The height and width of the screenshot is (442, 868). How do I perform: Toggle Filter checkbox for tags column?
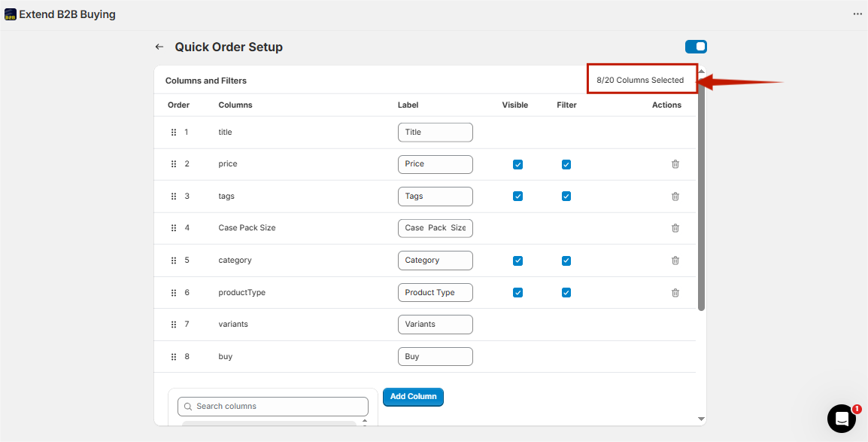pos(566,196)
